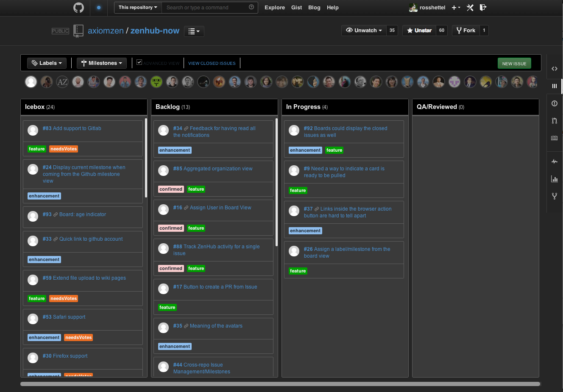Viewport: 563px width, 392px height.
Task: Click View Closed Issues link
Action: point(212,64)
